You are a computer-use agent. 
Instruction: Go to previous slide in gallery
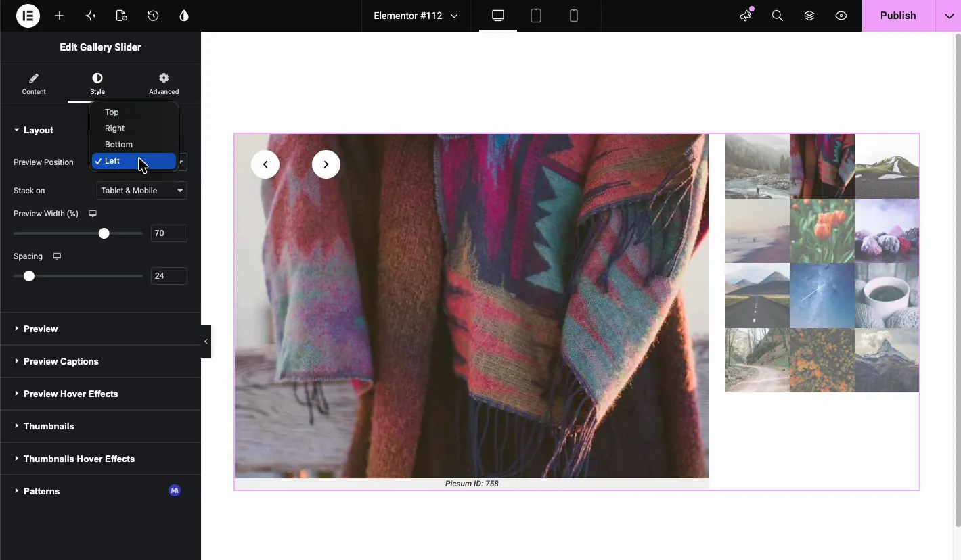[265, 164]
